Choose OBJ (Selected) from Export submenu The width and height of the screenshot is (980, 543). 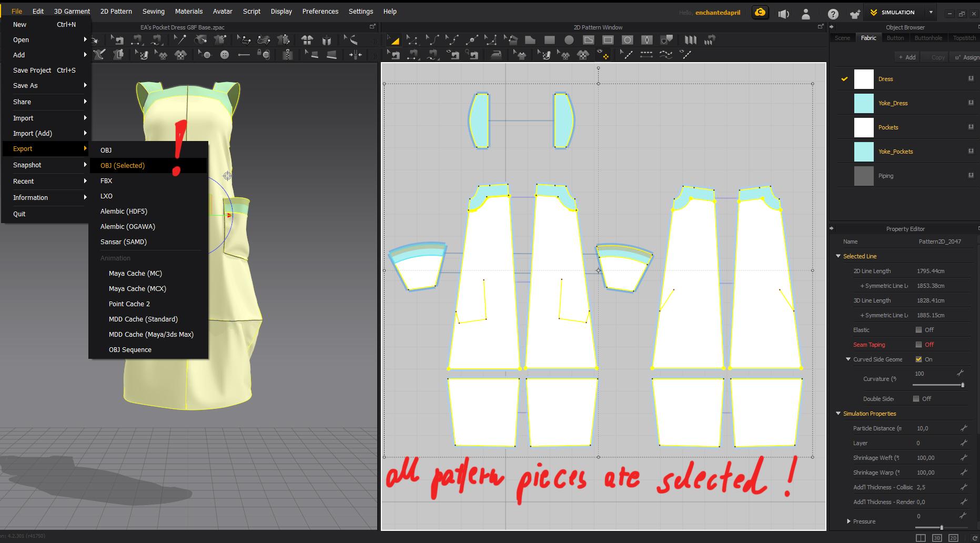click(x=148, y=165)
